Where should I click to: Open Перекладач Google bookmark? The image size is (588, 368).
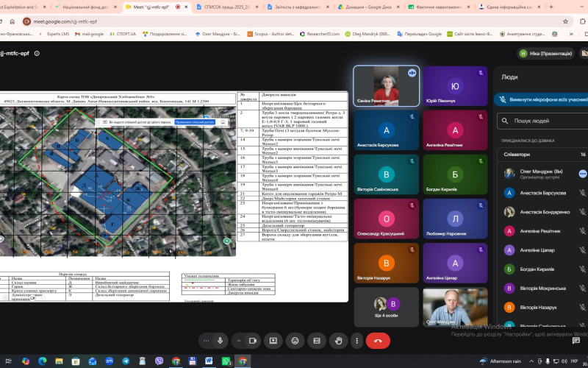tap(420, 34)
